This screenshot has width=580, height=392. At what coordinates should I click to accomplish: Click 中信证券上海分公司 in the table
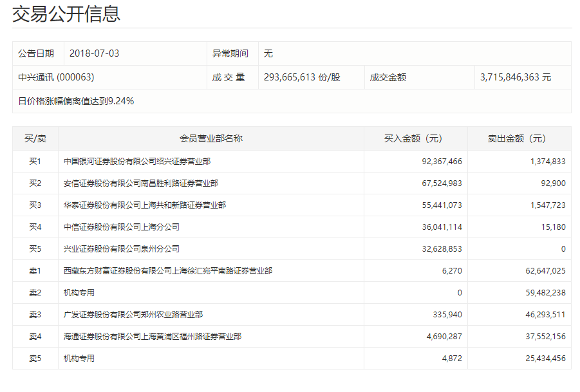pyautogui.click(x=122, y=227)
